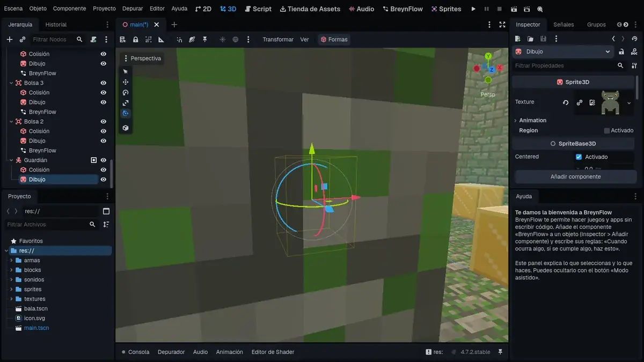
Task: Toggle visibility of the selected Dibujo node
Action: coord(104,180)
